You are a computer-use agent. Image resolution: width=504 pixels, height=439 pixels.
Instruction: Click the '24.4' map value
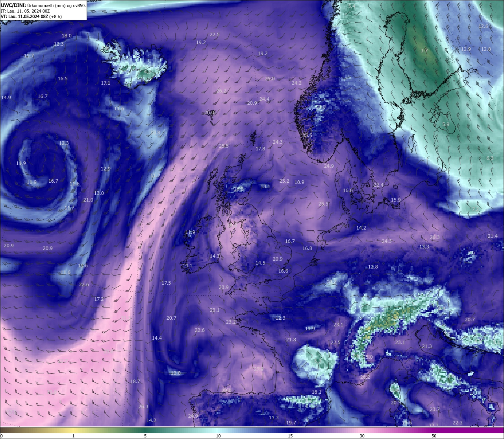264,99
